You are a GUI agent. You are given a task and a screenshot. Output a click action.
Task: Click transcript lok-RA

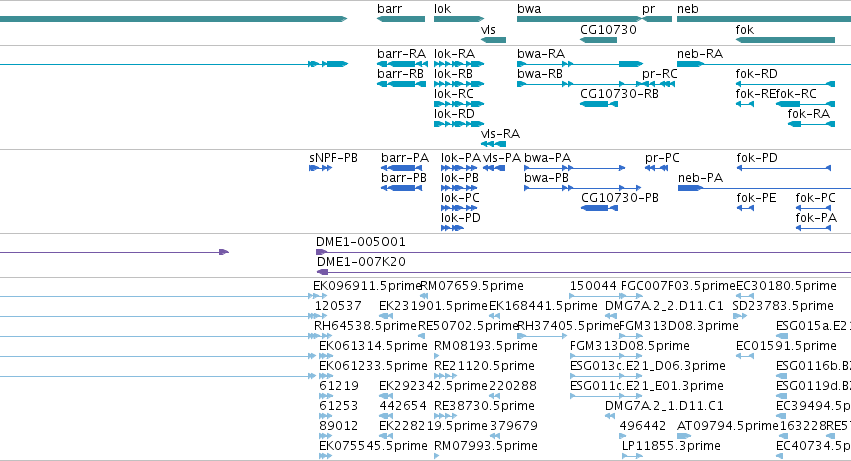click(459, 64)
